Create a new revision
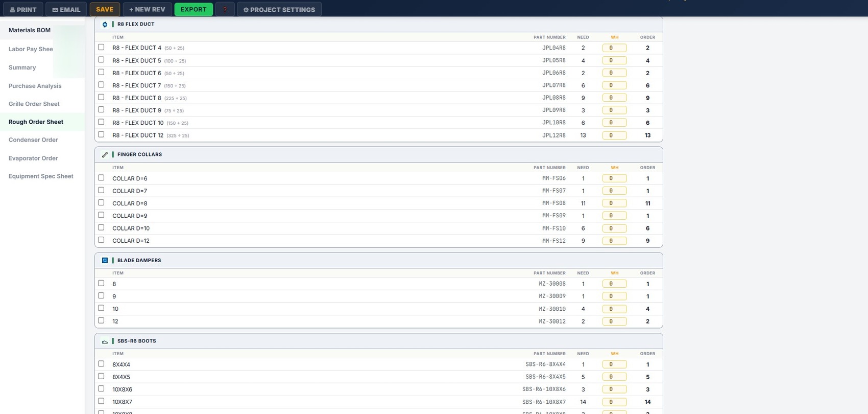The width and height of the screenshot is (868, 414). 147,9
